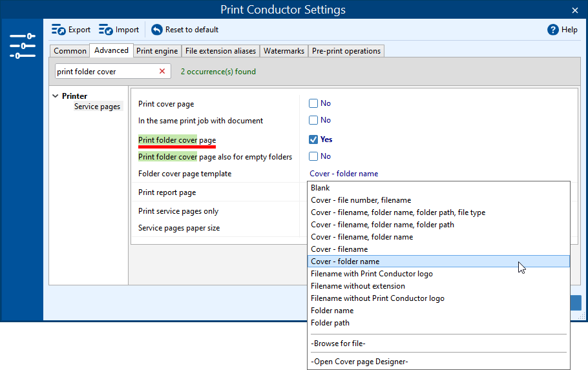The image size is (588, 370).
Task: Switch to the Watermarks tab
Action: click(284, 51)
